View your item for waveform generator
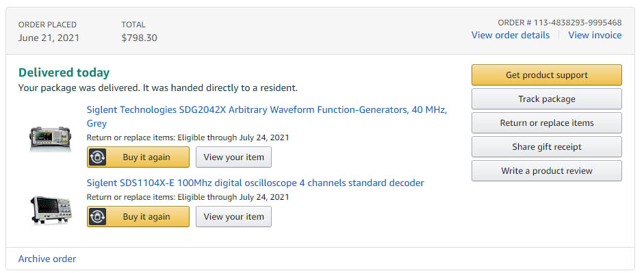644x273 pixels. coord(233,157)
